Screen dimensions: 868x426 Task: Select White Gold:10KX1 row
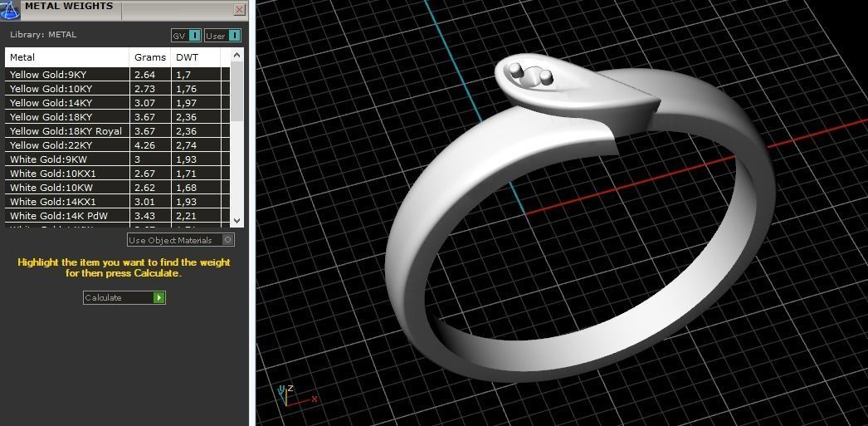117,174
